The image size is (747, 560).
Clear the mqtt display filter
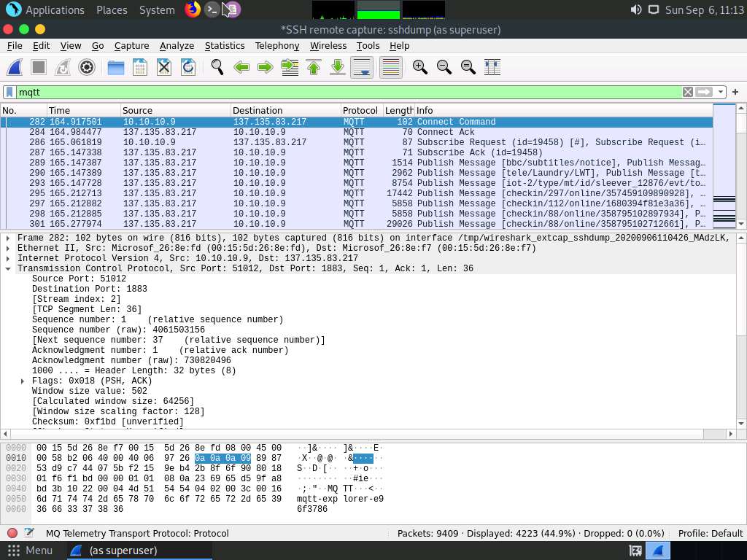click(x=686, y=92)
